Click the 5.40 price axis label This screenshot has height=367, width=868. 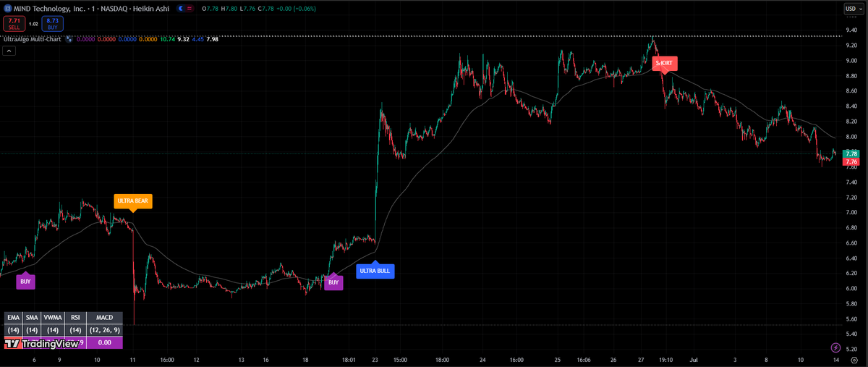(x=851, y=334)
